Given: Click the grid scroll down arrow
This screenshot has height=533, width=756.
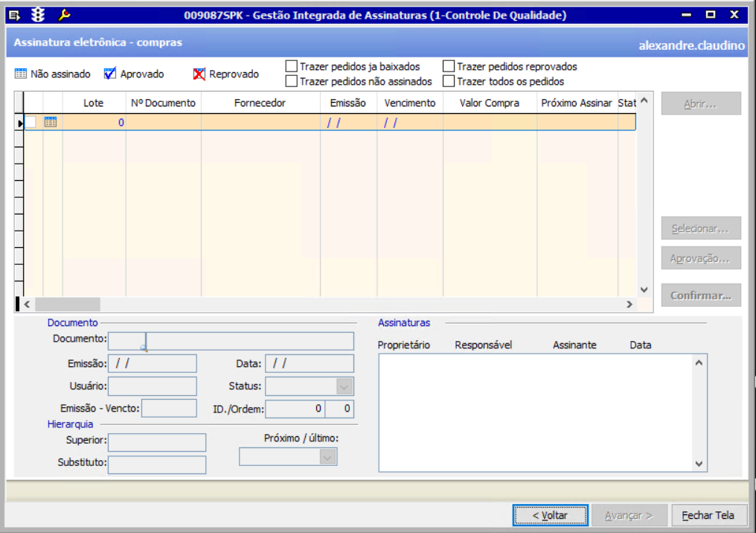Looking at the screenshot, I should click(x=644, y=290).
